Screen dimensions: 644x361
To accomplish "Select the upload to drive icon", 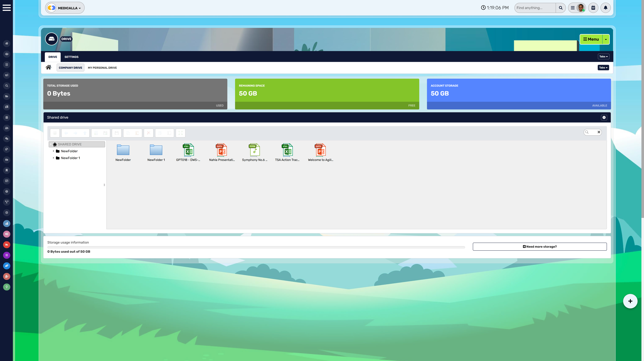I will click(55, 133).
